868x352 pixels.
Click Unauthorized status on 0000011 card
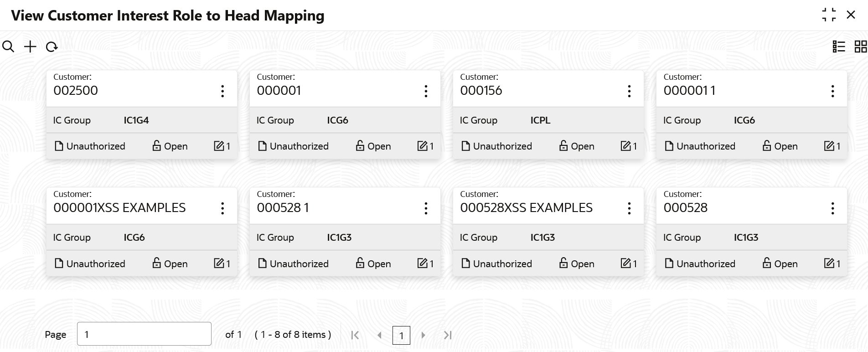pyautogui.click(x=700, y=146)
